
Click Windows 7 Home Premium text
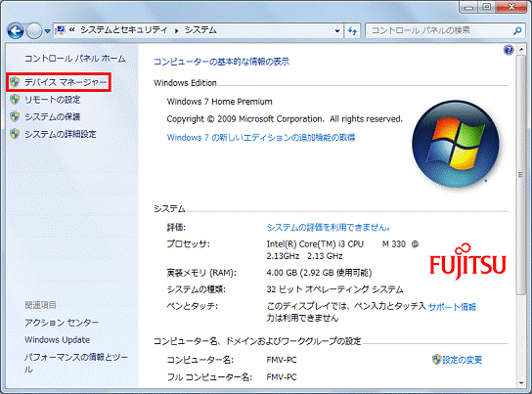coord(219,102)
